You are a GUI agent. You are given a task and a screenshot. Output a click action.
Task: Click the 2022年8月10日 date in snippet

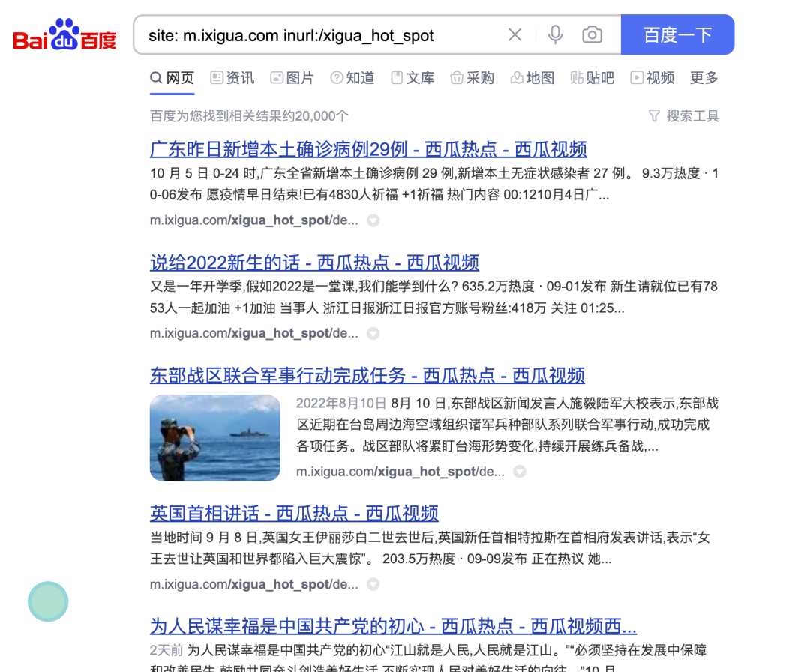point(341,403)
